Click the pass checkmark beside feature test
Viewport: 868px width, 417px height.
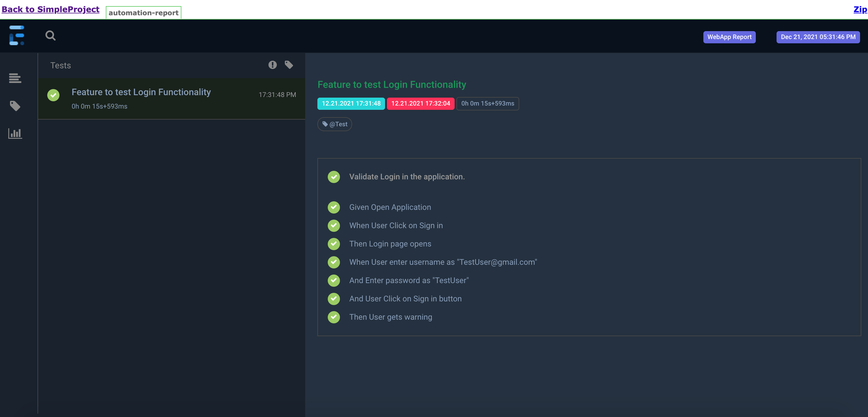tap(53, 95)
